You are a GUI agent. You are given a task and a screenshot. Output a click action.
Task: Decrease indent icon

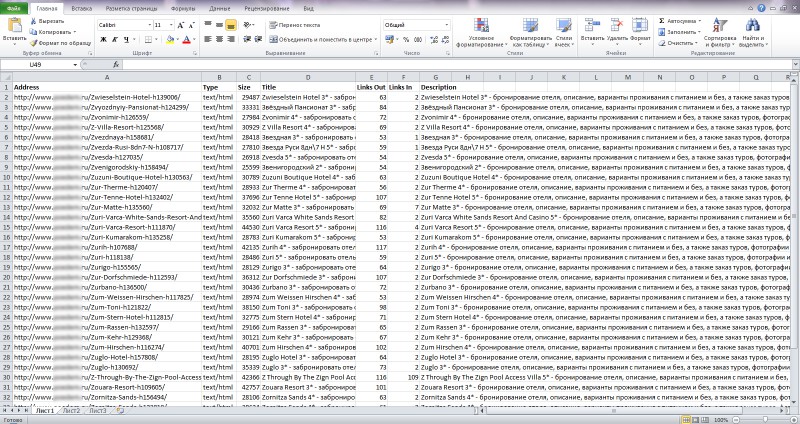pyautogui.click(x=247, y=39)
